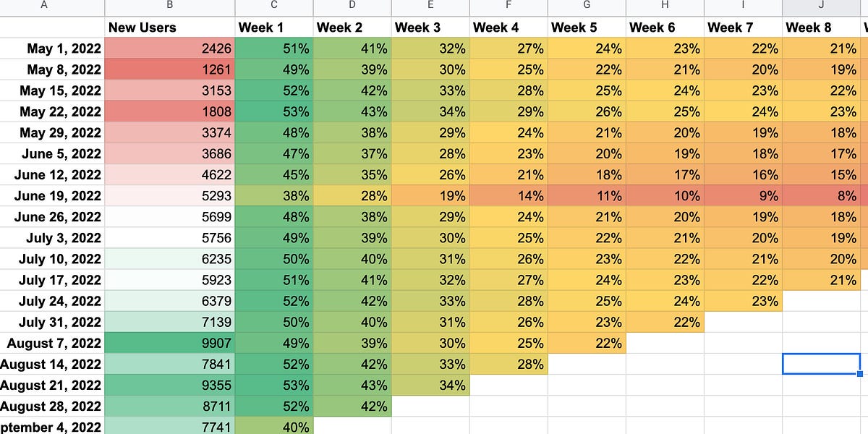
Task: Select the 40% cell for September 4
Action: point(273,427)
